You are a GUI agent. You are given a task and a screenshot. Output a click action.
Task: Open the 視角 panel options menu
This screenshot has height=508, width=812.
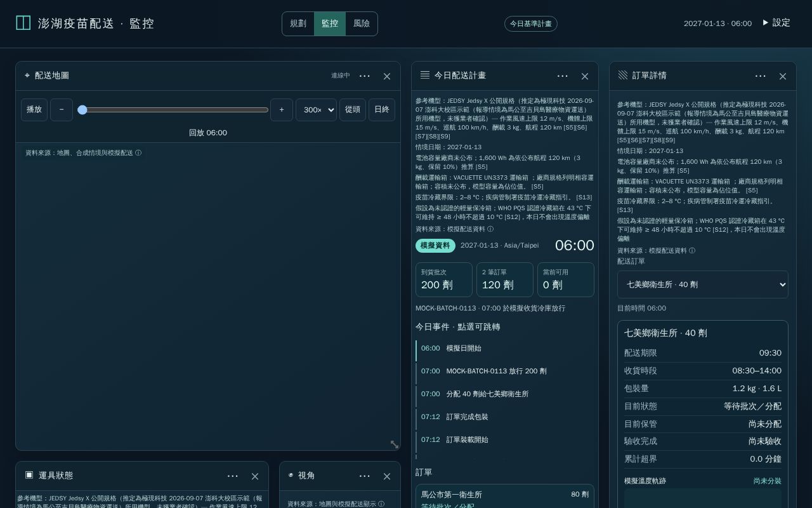coord(365,476)
